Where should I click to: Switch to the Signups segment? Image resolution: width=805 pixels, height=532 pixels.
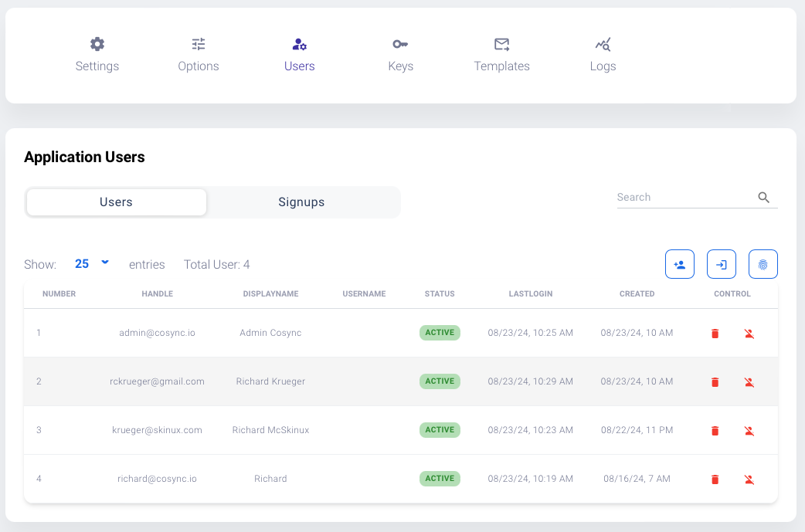click(301, 202)
